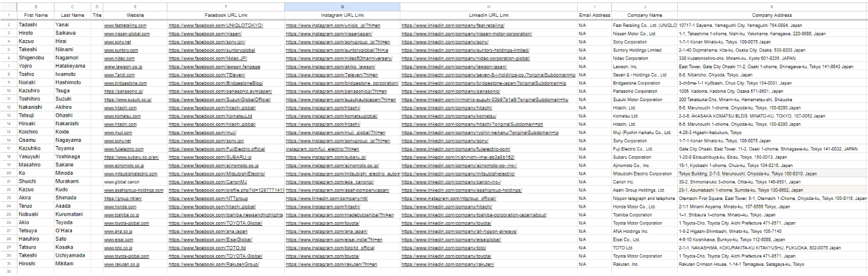Open the facebook.com/7Eleven/ link

(x=208, y=75)
